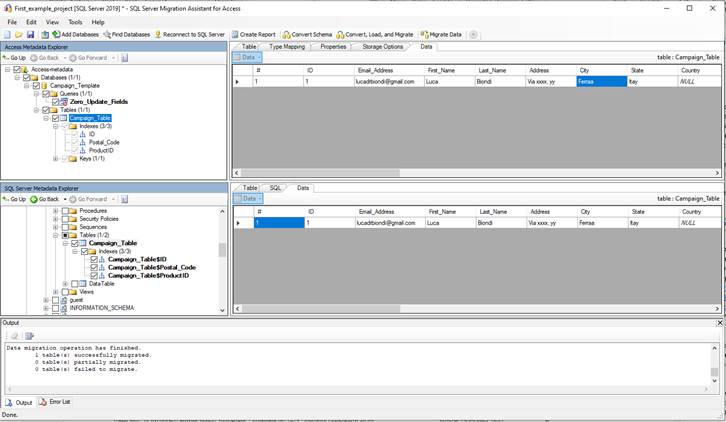
Task: Toggle the Access-metadata root checkbox
Action: [17, 69]
